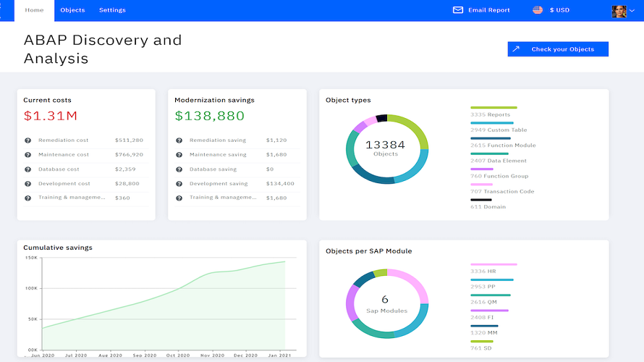Click help icon beside Development saving
Viewport: 644px width, 362px height.
179,184
